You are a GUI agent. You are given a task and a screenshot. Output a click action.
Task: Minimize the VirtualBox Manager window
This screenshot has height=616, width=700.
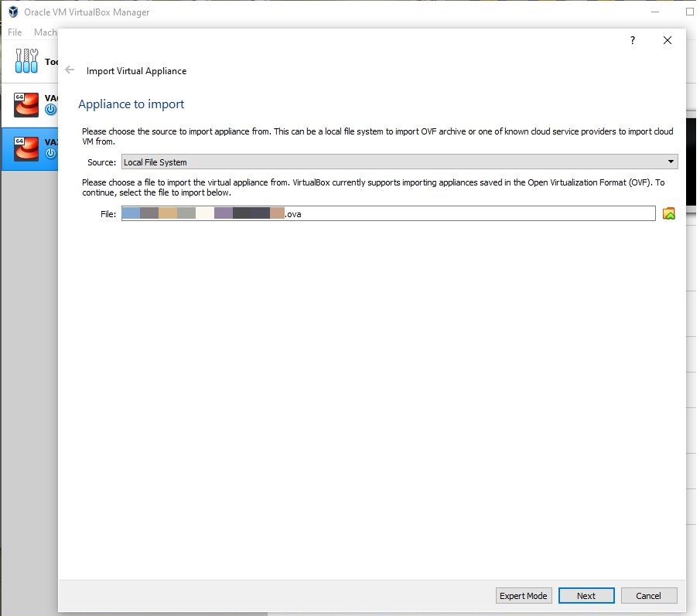[x=654, y=12]
